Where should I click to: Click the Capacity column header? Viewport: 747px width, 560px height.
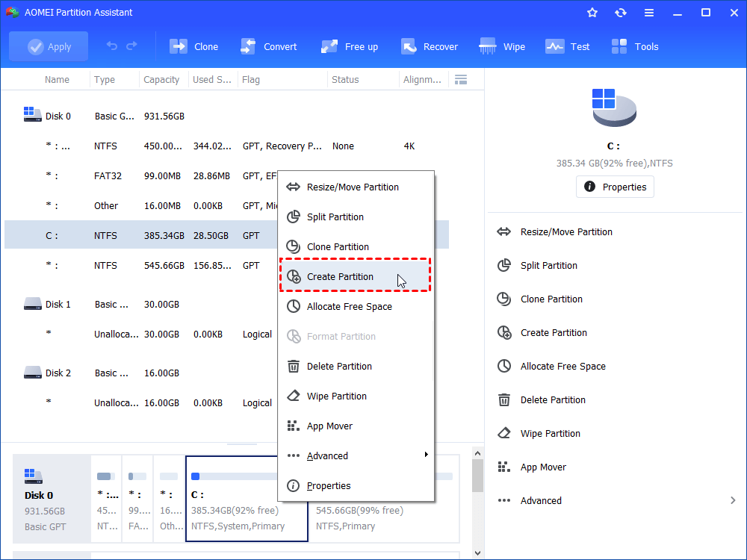point(161,80)
